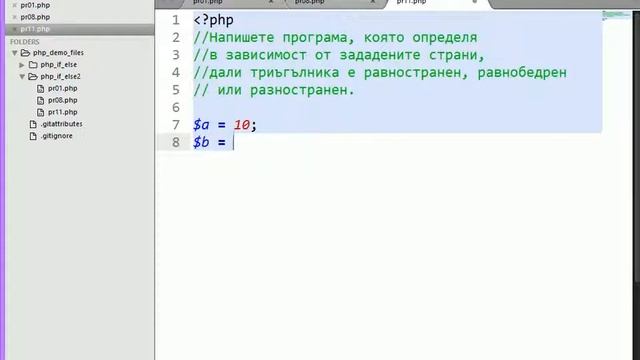
Task: Click the php_if_else2 folder icon
Action: pyautogui.click(x=33, y=76)
